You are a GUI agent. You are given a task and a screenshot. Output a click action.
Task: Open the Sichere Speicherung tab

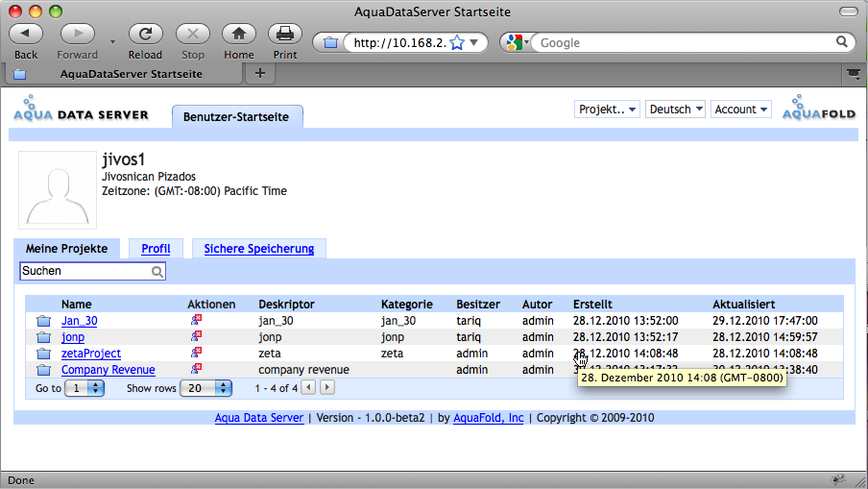tap(259, 249)
